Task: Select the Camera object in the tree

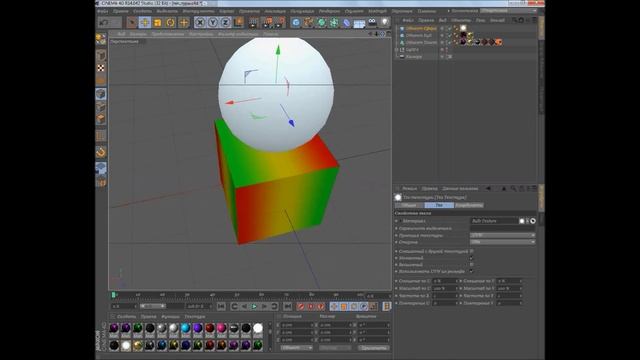Action: [413, 57]
